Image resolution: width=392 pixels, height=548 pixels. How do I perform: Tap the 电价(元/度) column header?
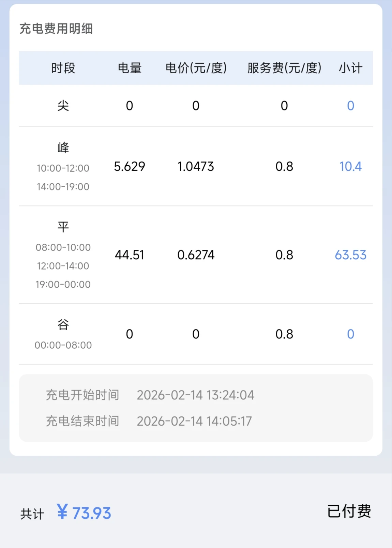[x=196, y=68]
